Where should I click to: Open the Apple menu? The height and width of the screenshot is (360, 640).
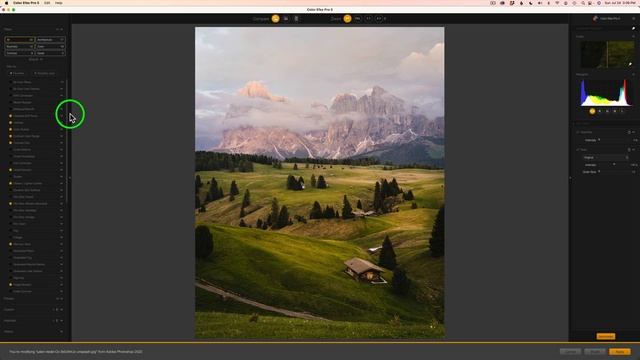[x=6, y=3]
